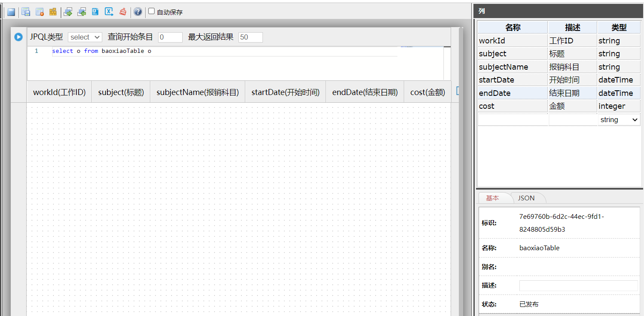The height and width of the screenshot is (316, 644).
Task: Click the table icon with red minus
Action: pyautogui.click(x=40, y=12)
